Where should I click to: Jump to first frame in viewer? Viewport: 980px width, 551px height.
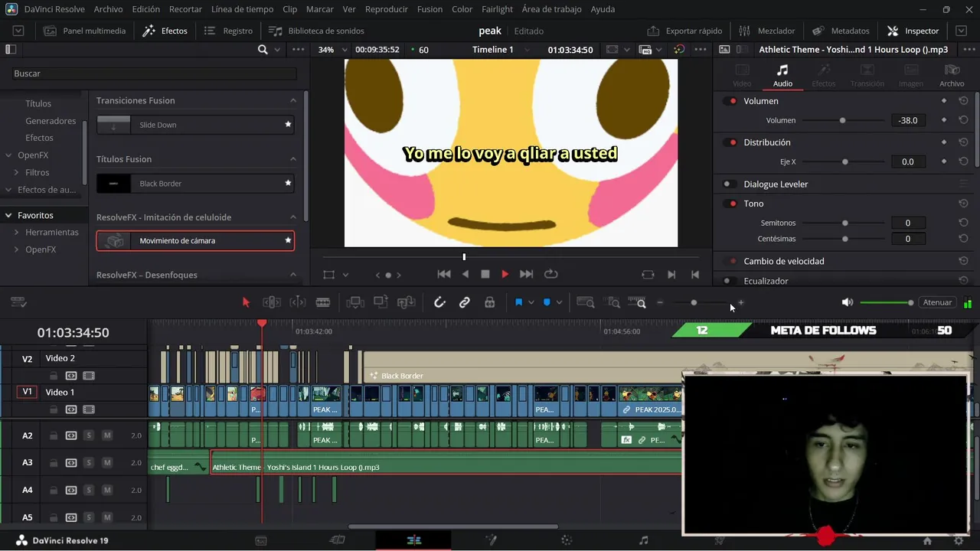(x=443, y=274)
